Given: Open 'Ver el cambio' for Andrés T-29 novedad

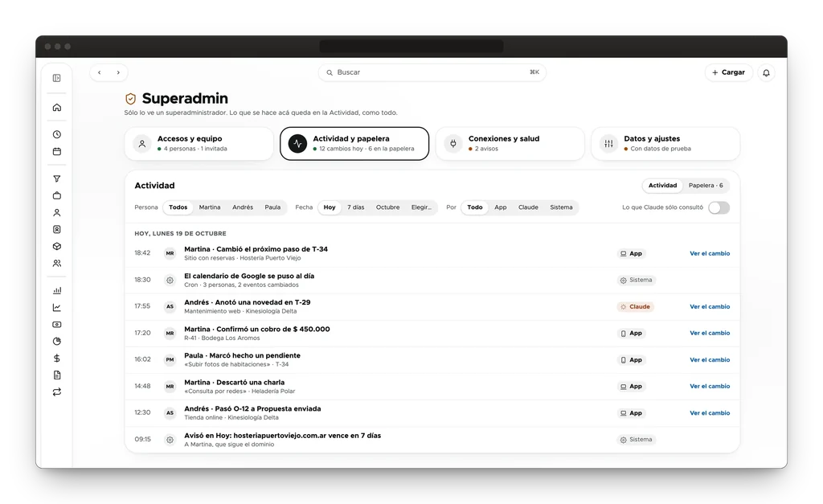Looking at the screenshot, I should coord(710,306).
